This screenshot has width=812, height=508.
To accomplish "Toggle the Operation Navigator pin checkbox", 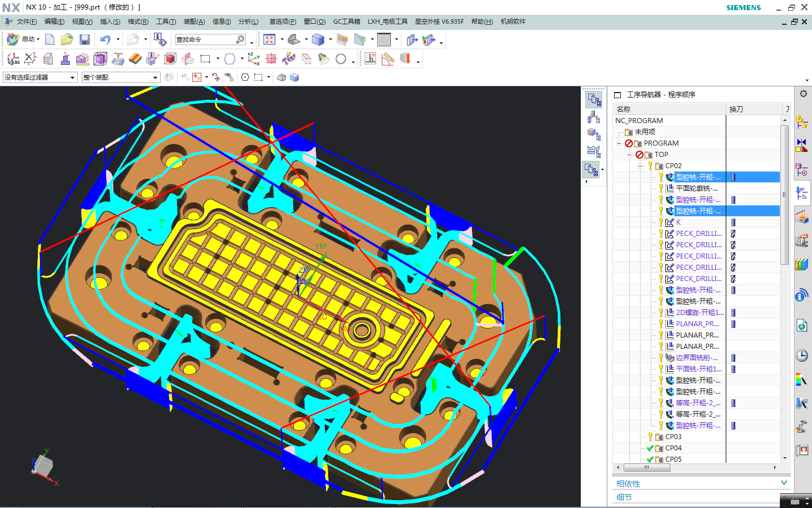I will coord(617,95).
